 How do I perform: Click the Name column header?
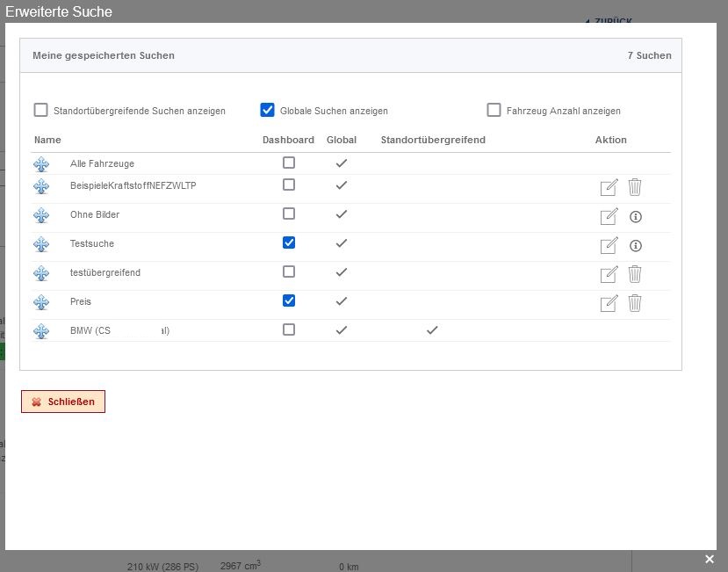pyautogui.click(x=47, y=140)
